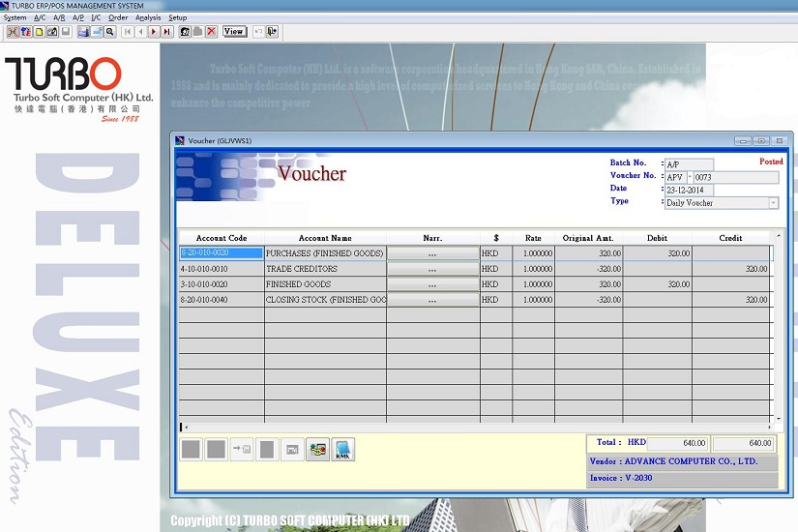This screenshot has height=532, width=798.
Task: Click the TRADE CREDITORS account name cell
Action: (325, 269)
